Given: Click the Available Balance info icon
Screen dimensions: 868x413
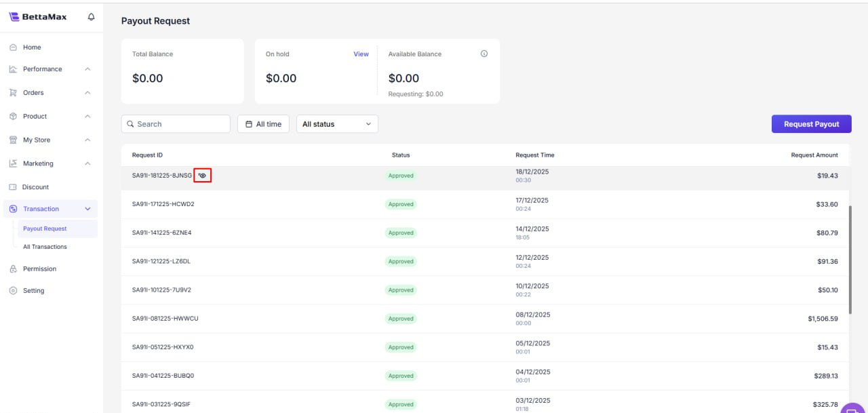Looking at the screenshot, I should 484,54.
